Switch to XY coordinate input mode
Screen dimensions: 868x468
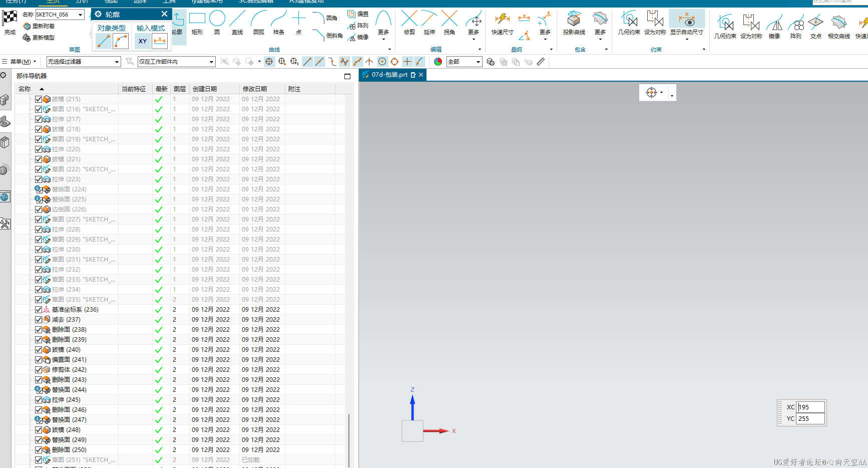143,41
